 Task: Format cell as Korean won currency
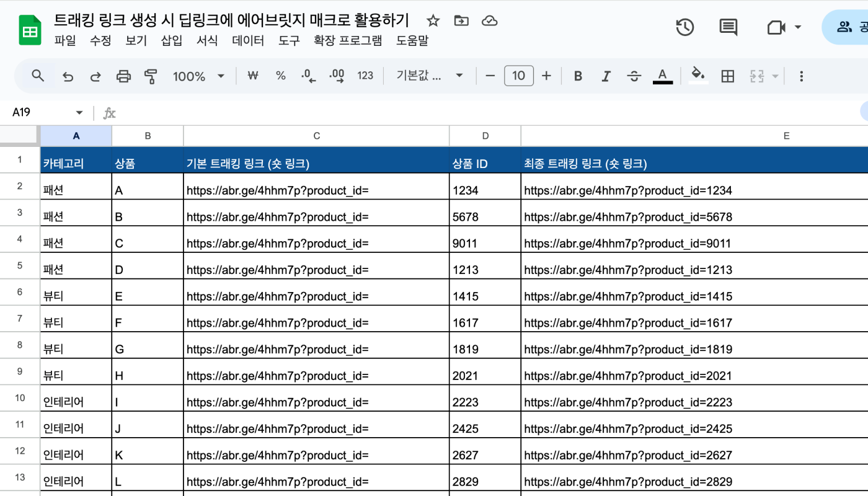pyautogui.click(x=252, y=76)
